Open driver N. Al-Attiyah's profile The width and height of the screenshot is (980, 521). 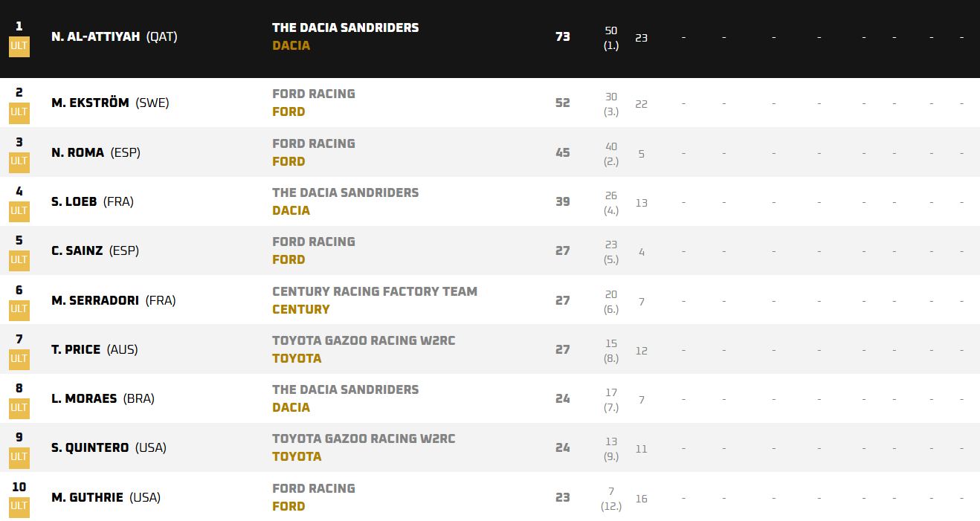(x=96, y=36)
